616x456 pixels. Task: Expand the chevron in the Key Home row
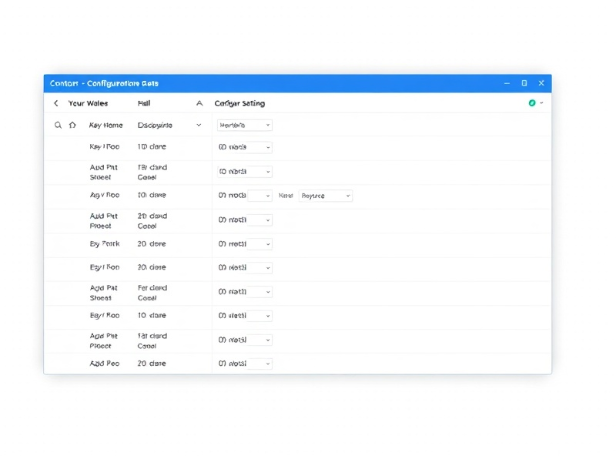(199, 125)
